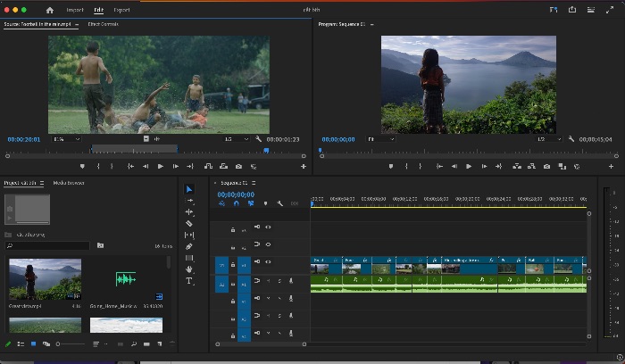Select the Razor tool

[x=189, y=223]
